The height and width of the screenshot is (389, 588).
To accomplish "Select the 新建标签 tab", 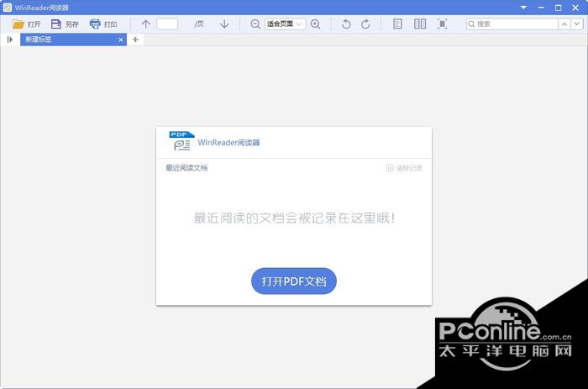I will (x=74, y=39).
